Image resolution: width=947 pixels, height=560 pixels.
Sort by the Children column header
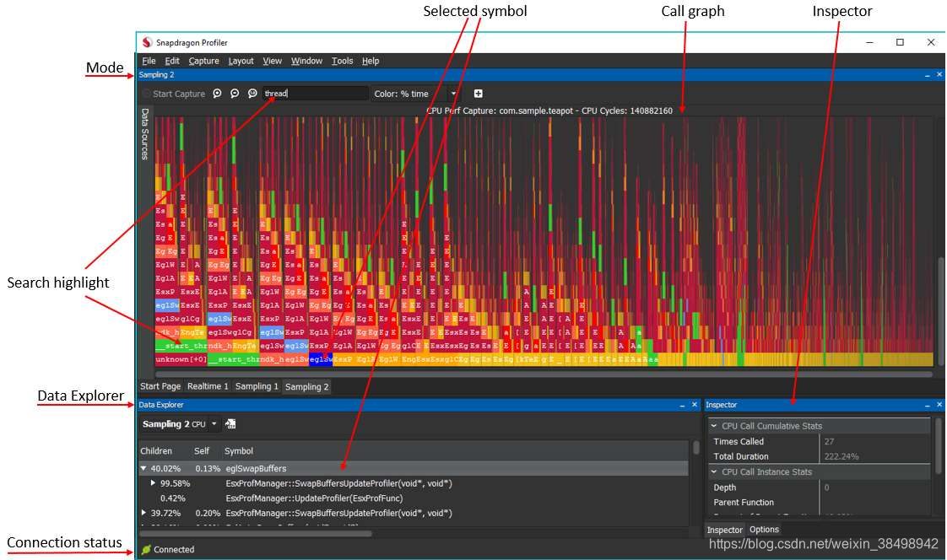click(x=156, y=450)
